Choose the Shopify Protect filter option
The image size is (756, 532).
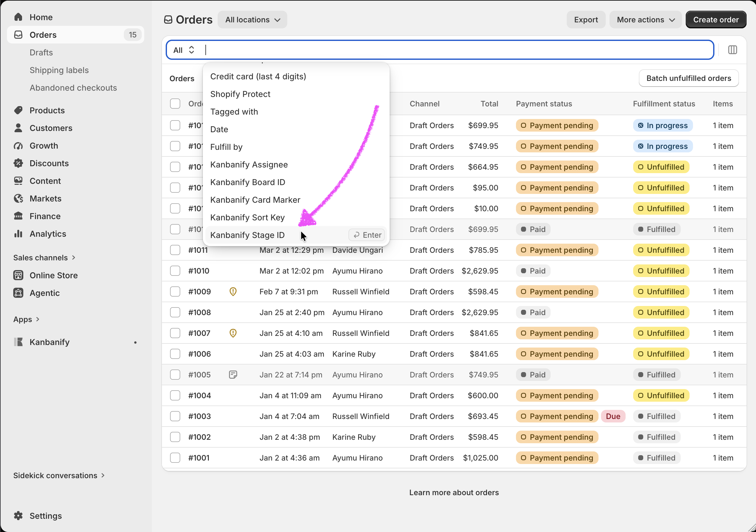tap(296, 94)
